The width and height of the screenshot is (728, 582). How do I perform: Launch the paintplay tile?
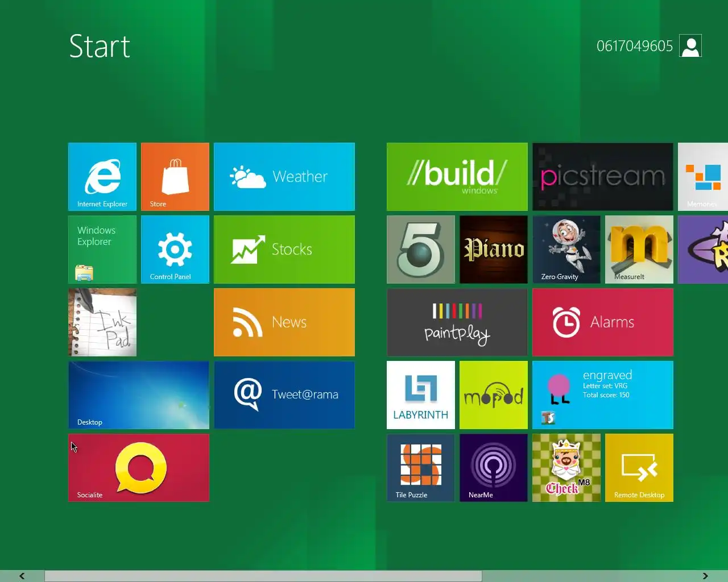pos(457,322)
